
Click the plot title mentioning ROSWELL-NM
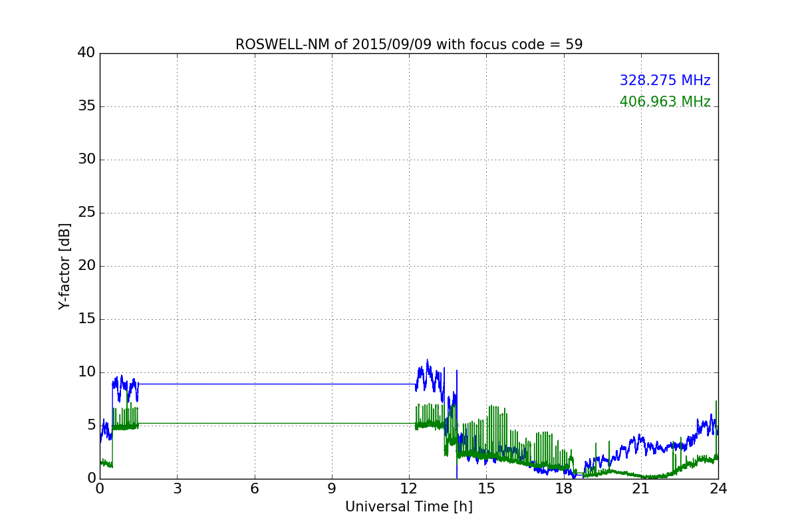pos(409,45)
